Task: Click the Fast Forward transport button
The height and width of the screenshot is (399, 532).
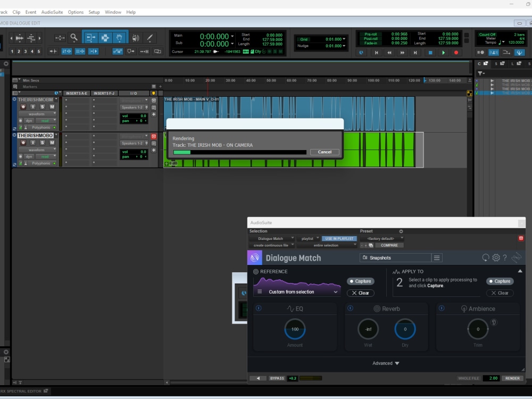Action: click(402, 53)
